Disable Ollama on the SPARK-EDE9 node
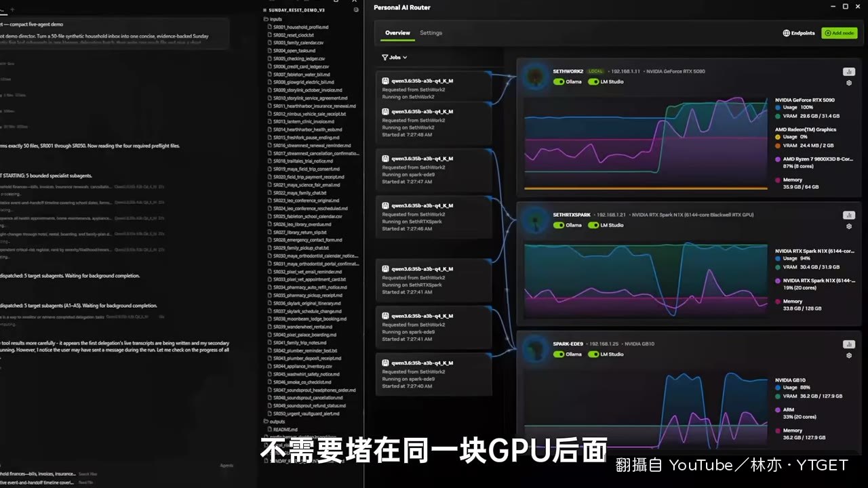Screen dimensions: 868x488 (x=559, y=354)
